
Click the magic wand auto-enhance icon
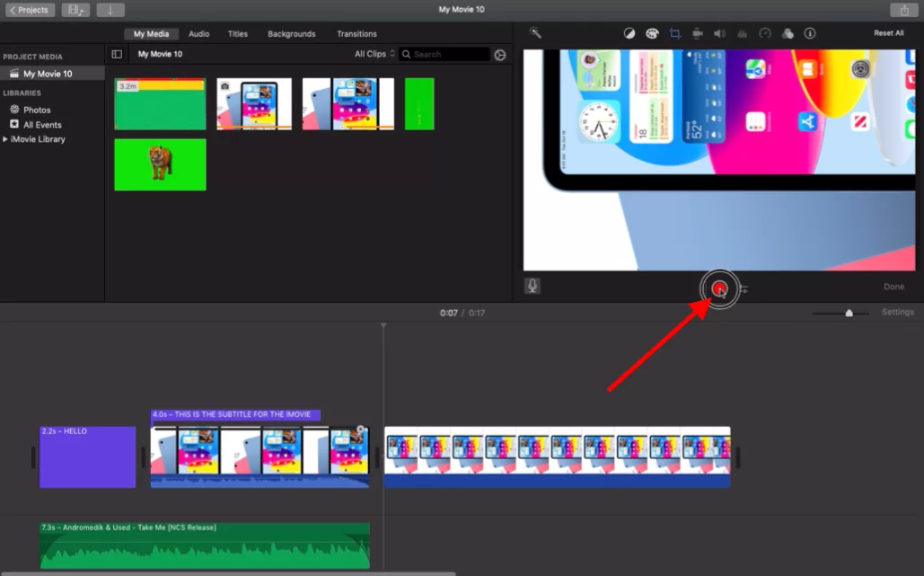click(535, 33)
